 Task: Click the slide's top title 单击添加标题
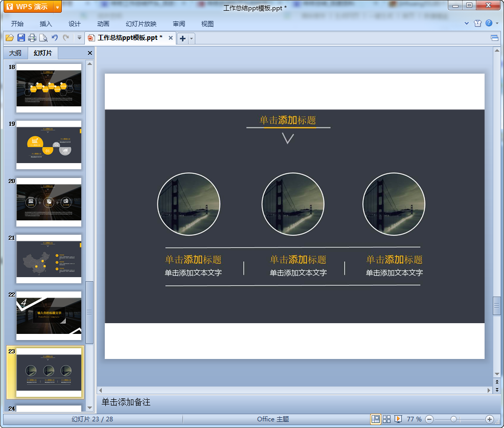(288, 120)
